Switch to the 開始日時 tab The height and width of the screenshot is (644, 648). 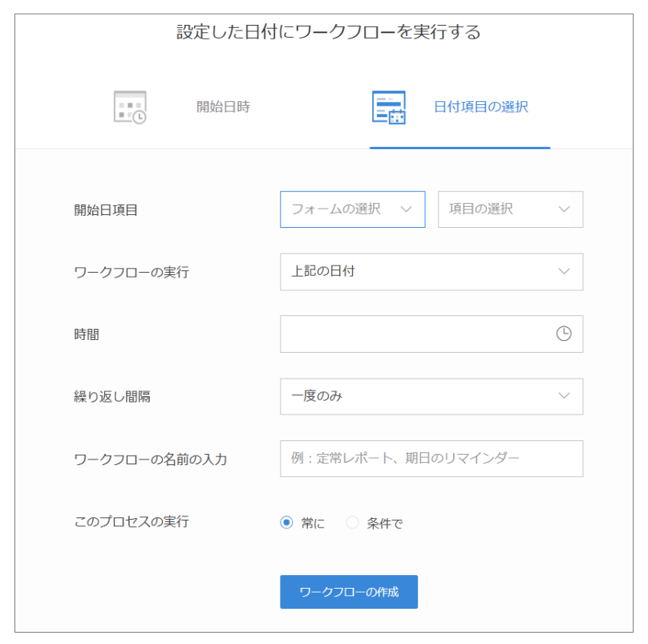(223, 107)
